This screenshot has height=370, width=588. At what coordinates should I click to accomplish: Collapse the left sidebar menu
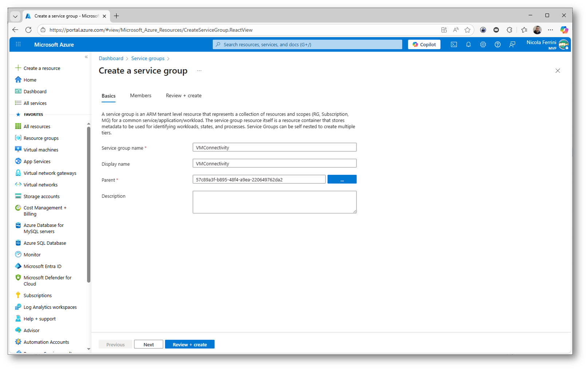click(x=86, y=57)
